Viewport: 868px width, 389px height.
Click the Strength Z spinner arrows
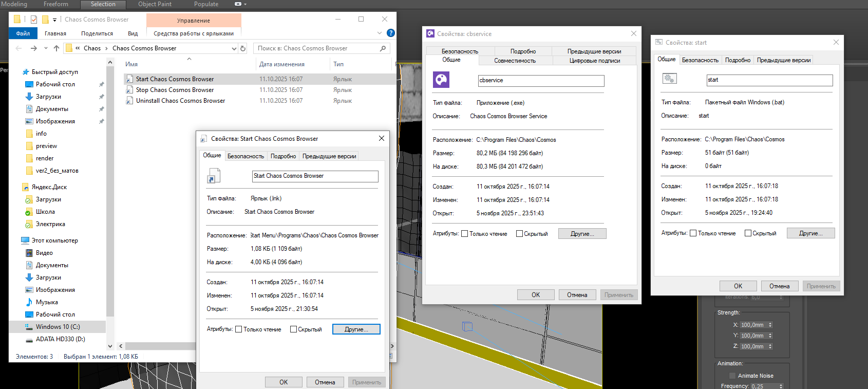(770, 346)
